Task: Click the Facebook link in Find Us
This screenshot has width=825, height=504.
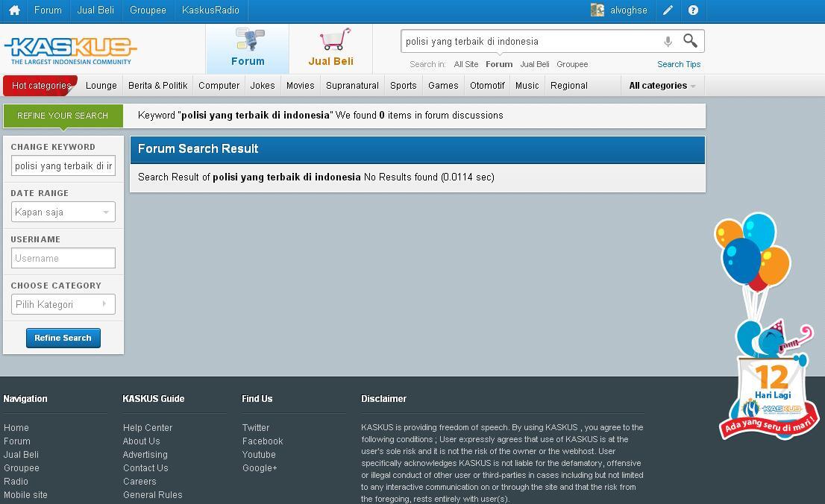Action: pyautogui.click(x=263, y=441)
